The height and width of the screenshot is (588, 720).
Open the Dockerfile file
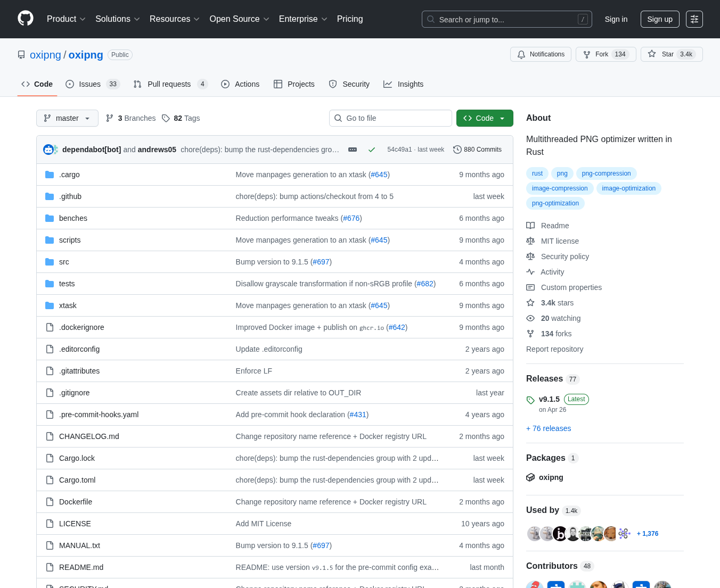pyautogui.click(x=76, y=502)
